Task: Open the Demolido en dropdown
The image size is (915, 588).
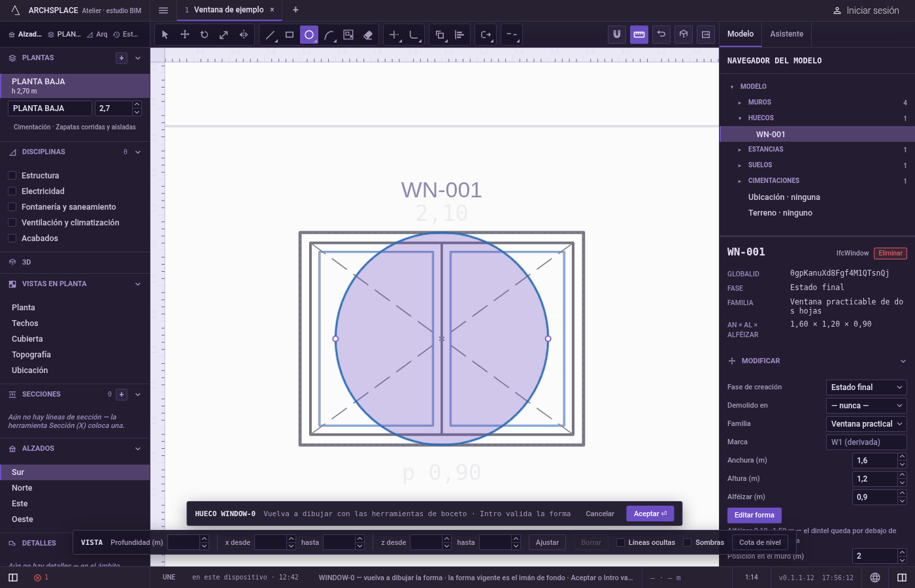Action: 867,406
